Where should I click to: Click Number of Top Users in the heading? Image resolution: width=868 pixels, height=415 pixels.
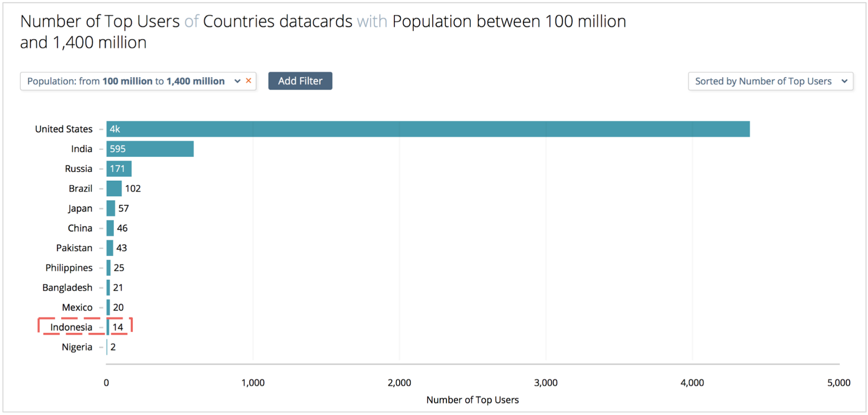pyautogui.click(x=100, y=21)
